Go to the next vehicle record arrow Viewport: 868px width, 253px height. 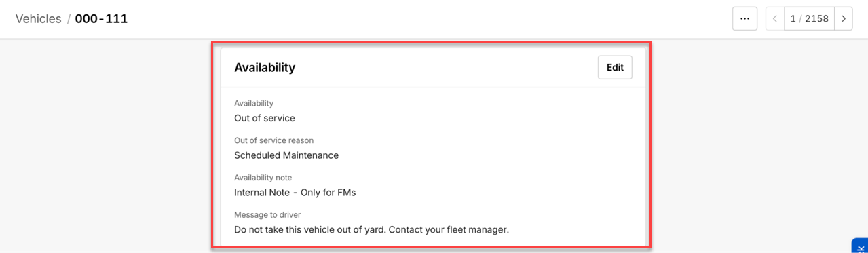(x=844, y=19)
